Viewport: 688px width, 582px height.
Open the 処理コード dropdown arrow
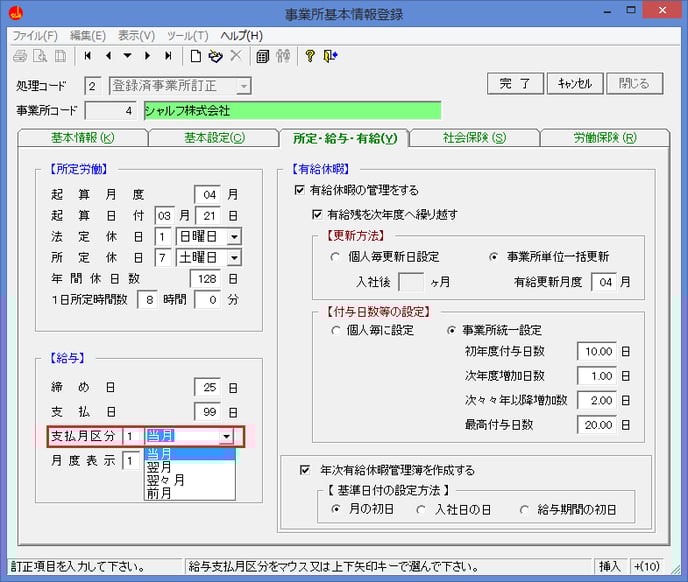(x=244, y=86)
